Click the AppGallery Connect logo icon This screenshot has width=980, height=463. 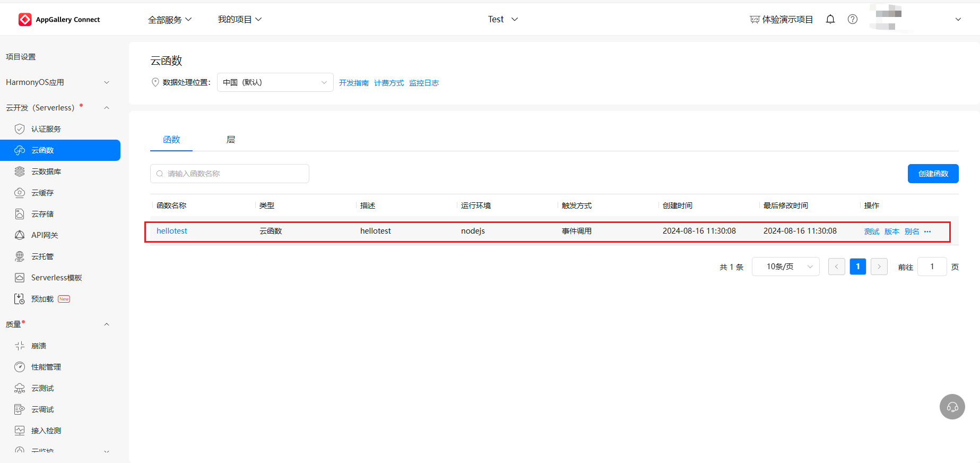(25, 20)
